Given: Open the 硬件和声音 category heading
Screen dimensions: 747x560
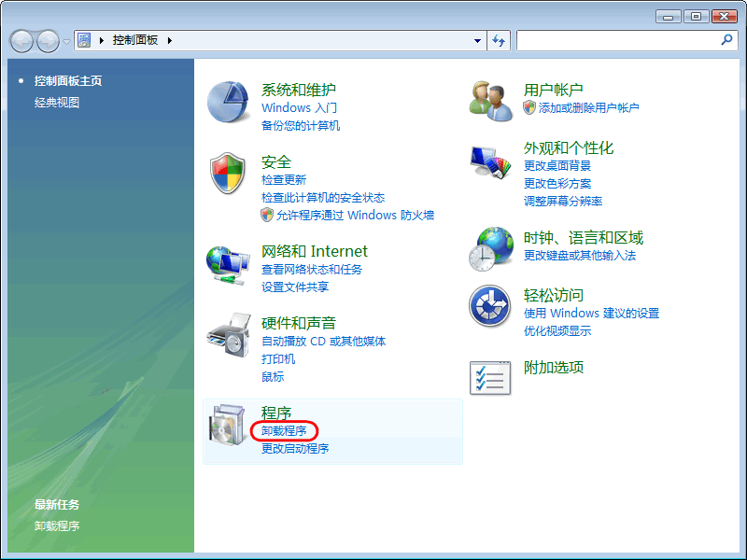Looking at the screenshot, I should (299, 323).
